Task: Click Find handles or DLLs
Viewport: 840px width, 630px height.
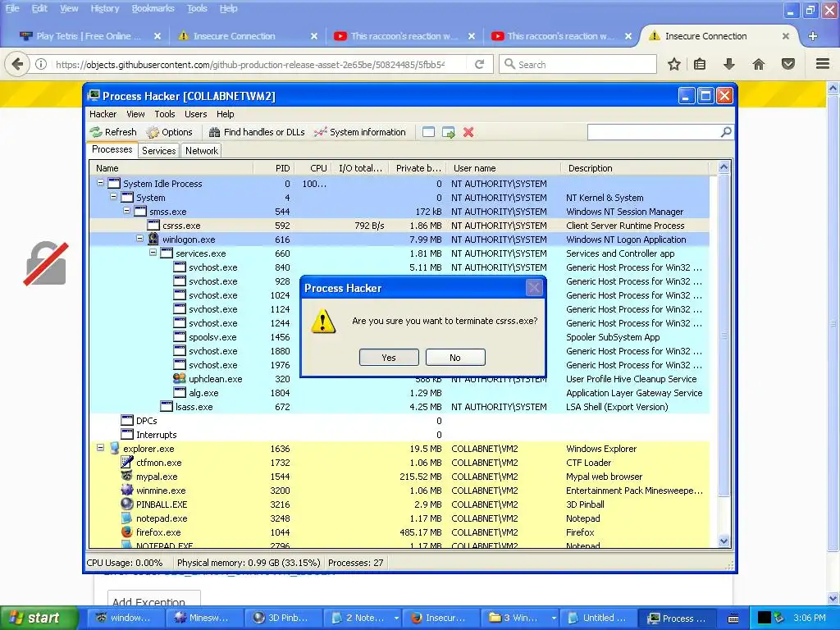Action: tap(257, 132)
